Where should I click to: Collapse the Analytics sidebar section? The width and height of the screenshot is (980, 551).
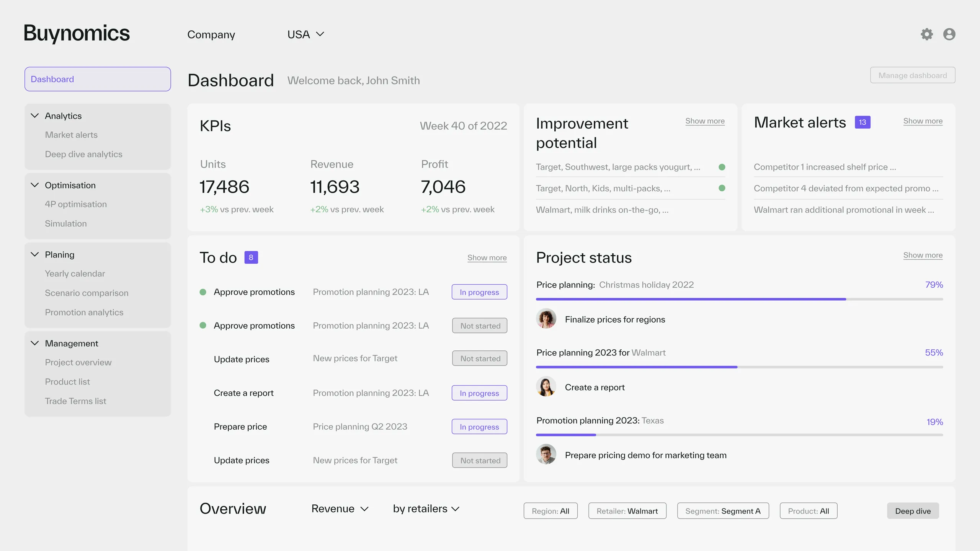(x=35, y=116)
